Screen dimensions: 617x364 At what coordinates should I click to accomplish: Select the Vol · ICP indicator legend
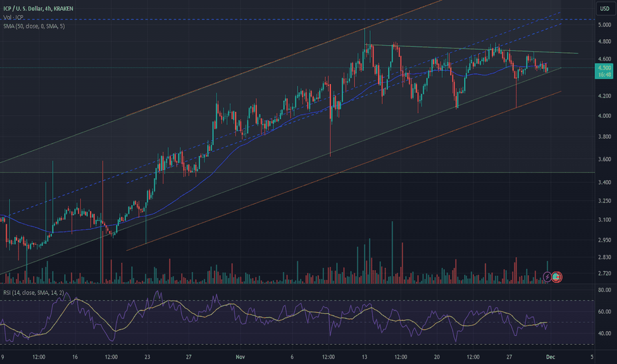(13, 17)
